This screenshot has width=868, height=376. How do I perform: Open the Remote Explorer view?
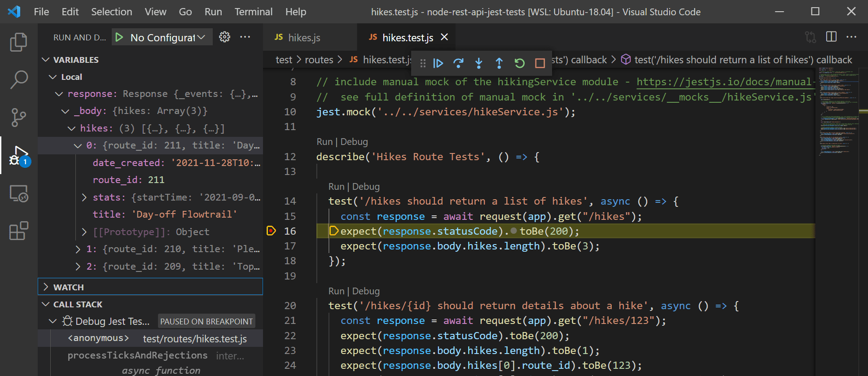[x=19, y=193]
